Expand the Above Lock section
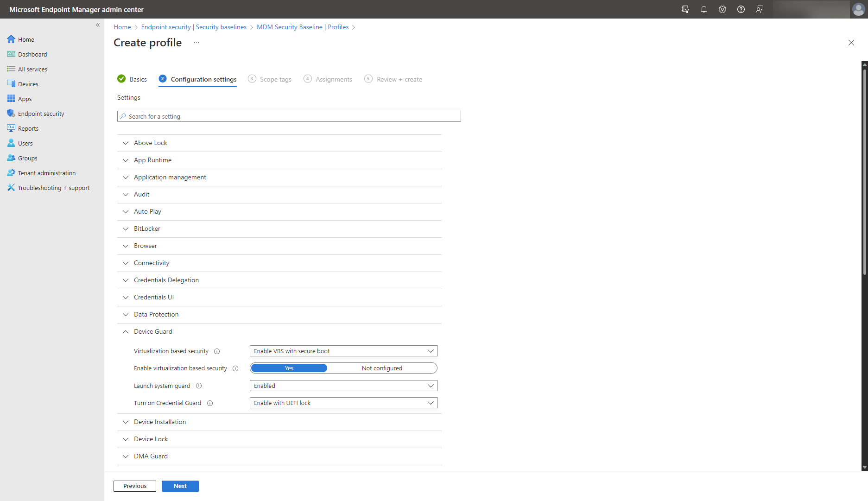The height and width of the screenshot is (501, 868). tap(279, 143)
